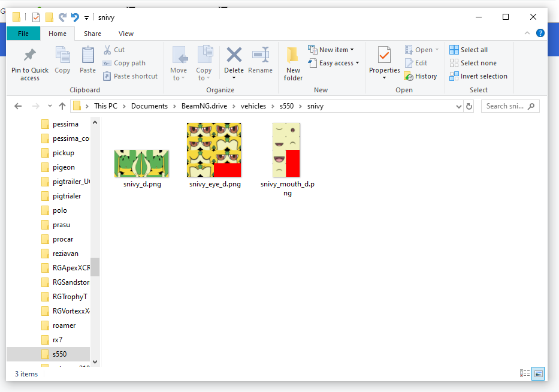Screen dimensions: 559x392
Task: Select the s550 folder in sidebar
Action: (48, 354)
